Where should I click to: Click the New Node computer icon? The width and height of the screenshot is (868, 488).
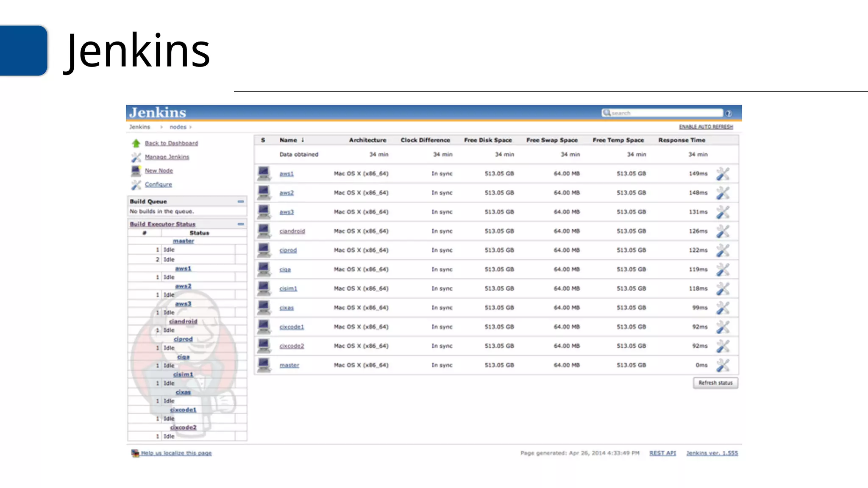coord(136,171)
